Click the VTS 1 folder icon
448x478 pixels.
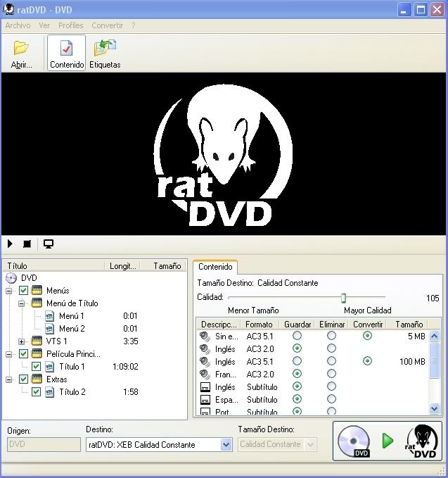click(37, 341)
